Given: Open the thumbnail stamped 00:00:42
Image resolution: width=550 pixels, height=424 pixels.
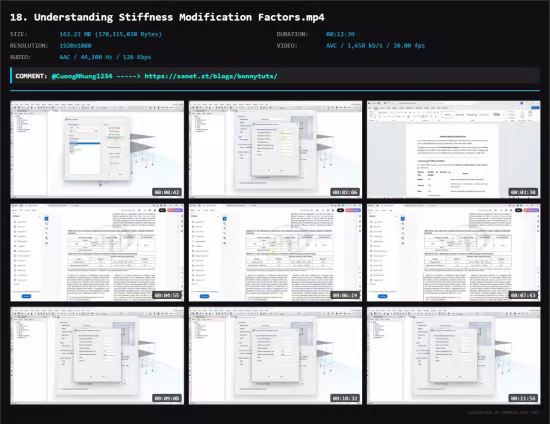Looking at the screenshot, I should click(97, 149).
